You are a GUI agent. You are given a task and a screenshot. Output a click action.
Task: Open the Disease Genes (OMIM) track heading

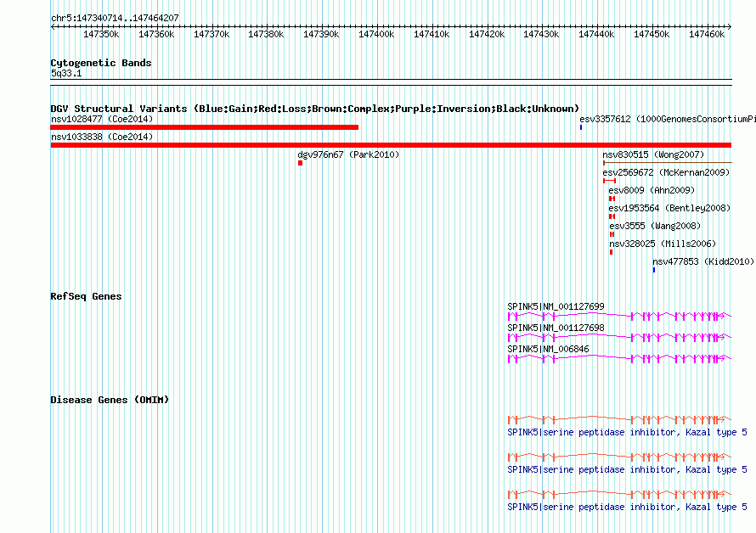point(110,400)
